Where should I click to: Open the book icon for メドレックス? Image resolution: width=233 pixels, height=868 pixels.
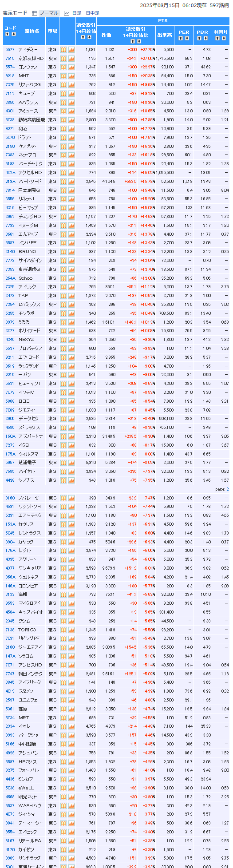tap(63, 428)
